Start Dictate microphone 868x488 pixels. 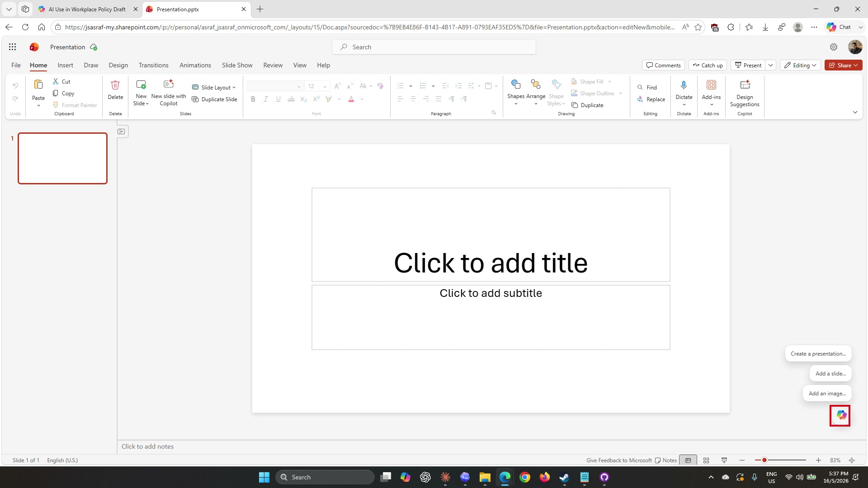[x=684, y=85]
